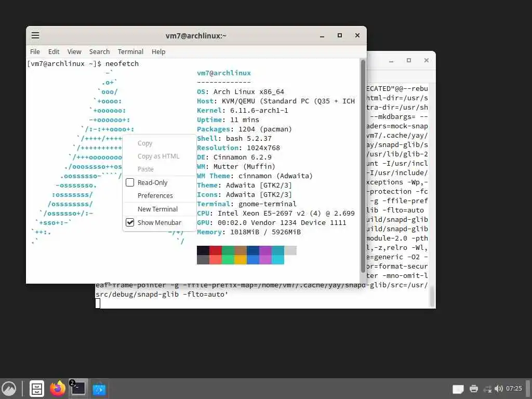The image size is (532, 399).
Task: Choose Paste in the context menu
Action: click(x=159, y=169)
